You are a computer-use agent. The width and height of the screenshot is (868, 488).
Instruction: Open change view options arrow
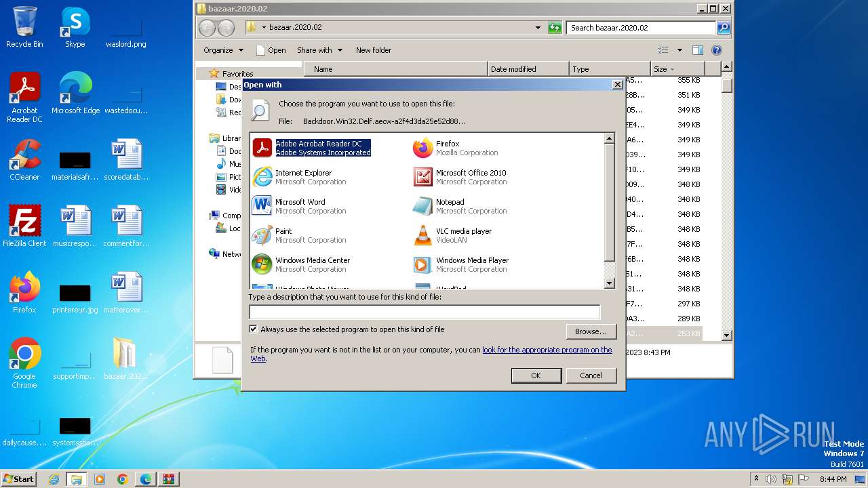679,50
